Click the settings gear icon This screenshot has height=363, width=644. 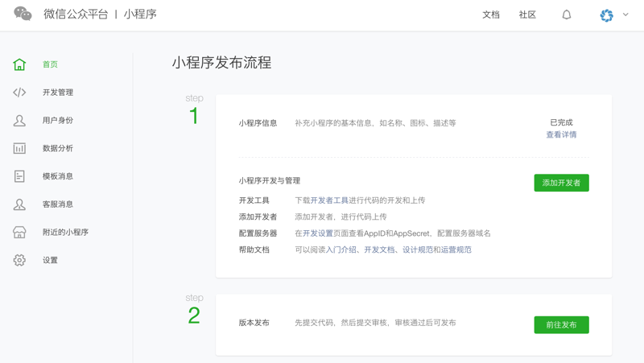click(19, 260)
